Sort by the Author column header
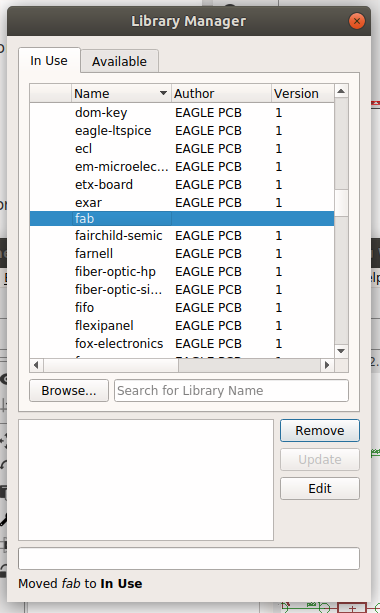This screenshot has width=380, height=613. pyautogui.click(x=221, y=93)
